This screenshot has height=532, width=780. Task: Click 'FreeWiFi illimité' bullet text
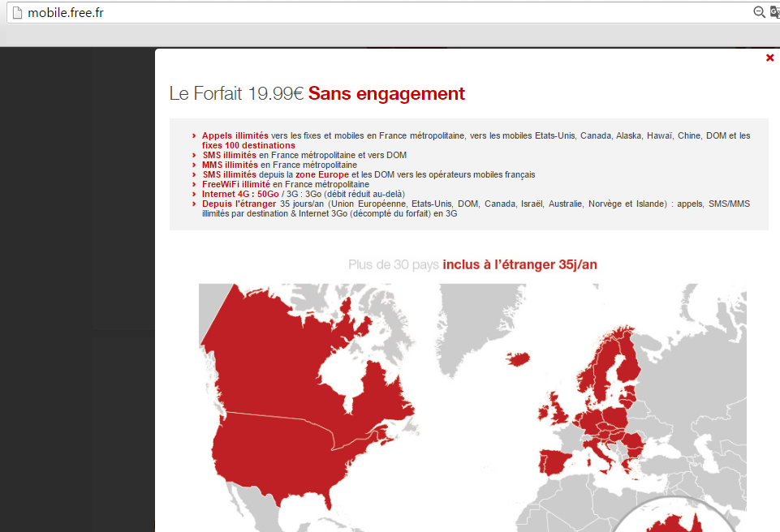tap(236, 184)
